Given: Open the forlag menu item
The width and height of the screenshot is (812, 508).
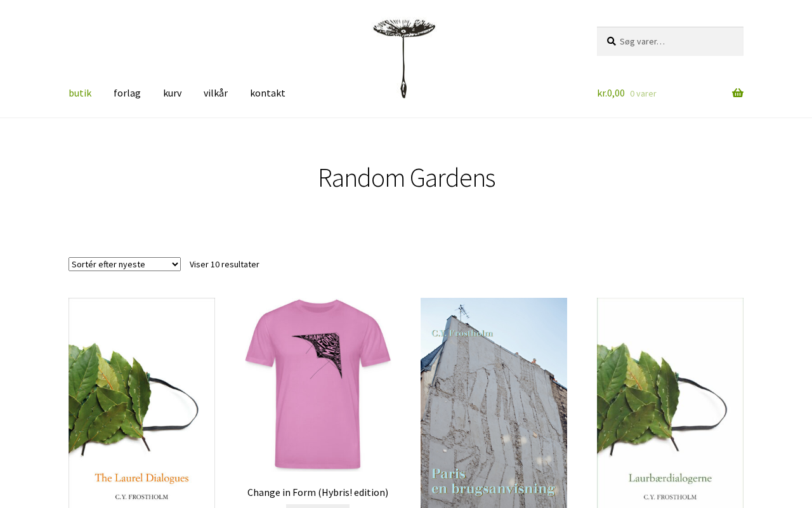Looking at the screenshot, I should click(127, 93).
